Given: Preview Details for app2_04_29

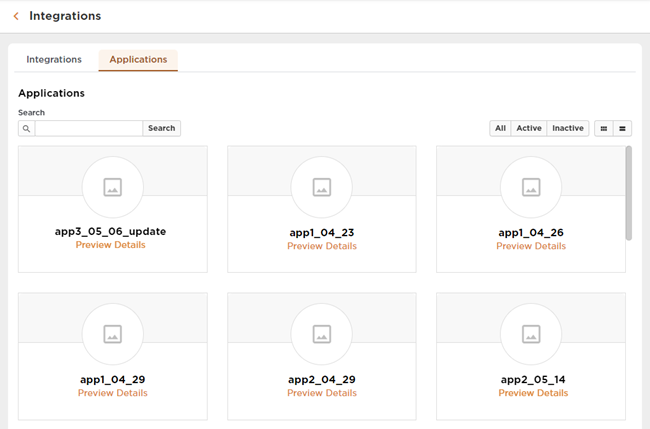Looking at the screenshot, I should coord(322,393).
